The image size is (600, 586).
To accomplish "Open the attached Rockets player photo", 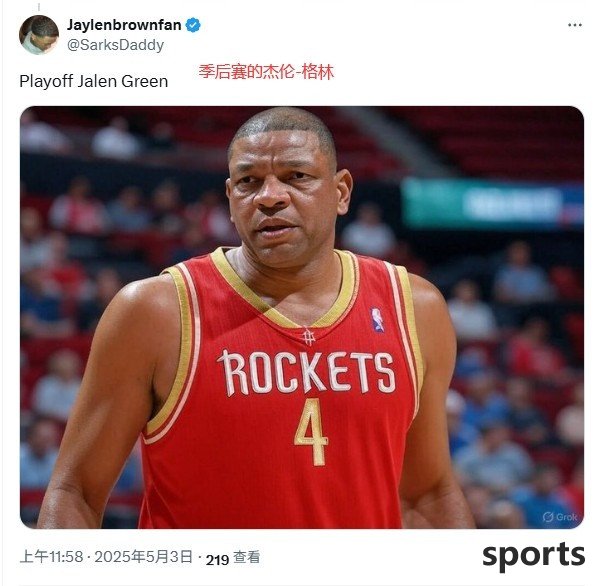I will point(302,317).
